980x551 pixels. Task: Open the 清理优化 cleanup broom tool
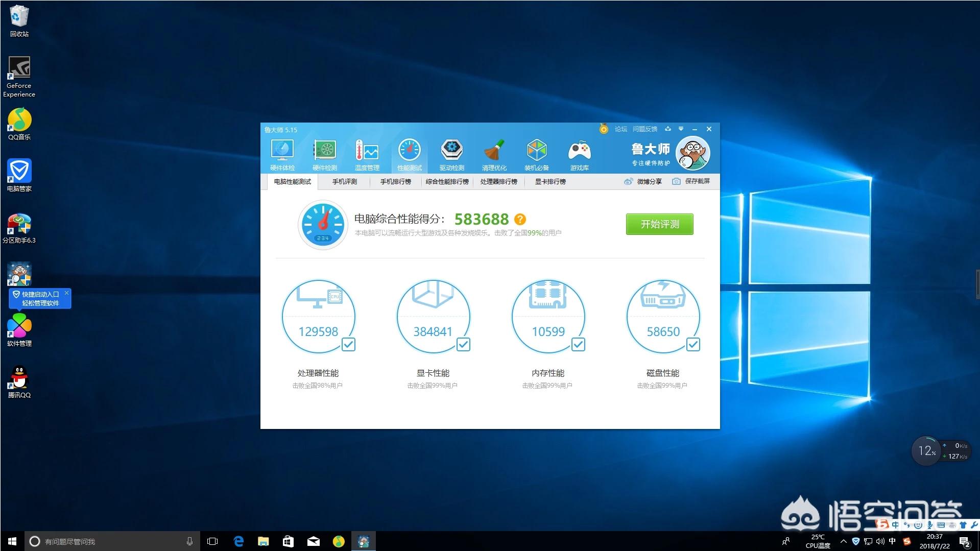pyautogui.click(x=494, y=155)
